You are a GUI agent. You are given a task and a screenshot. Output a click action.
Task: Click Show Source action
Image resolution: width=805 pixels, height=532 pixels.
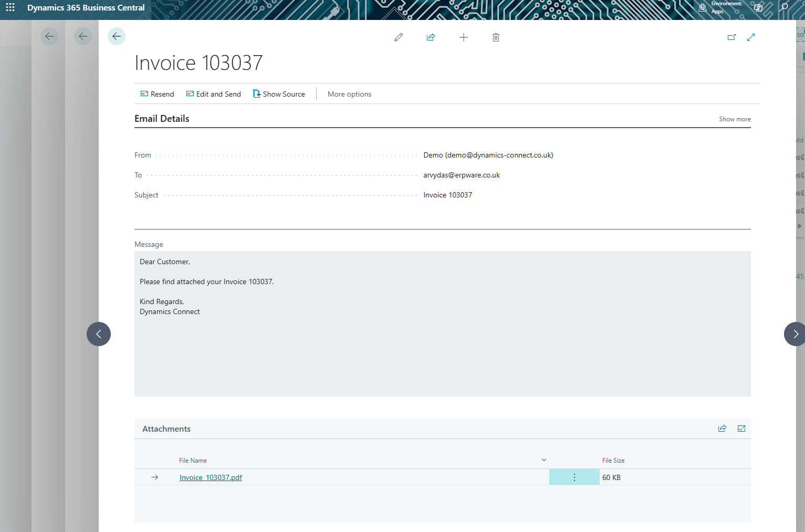point(279,94)
